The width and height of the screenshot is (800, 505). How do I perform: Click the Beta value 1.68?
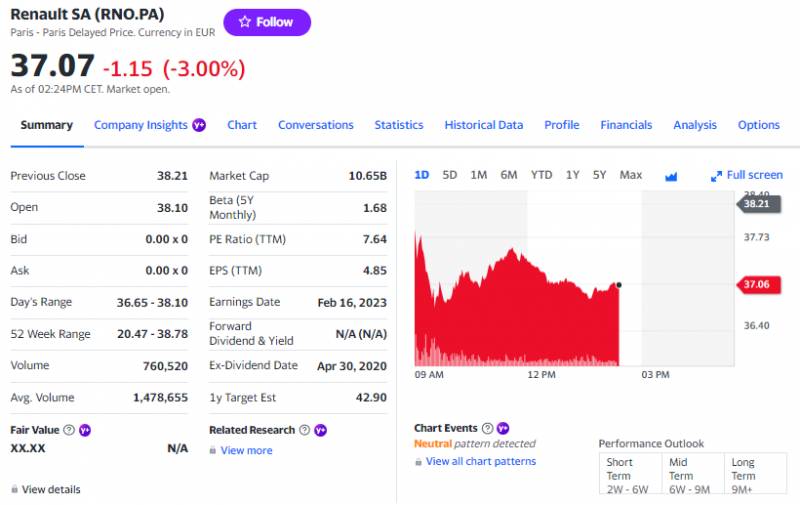point(374,208)
